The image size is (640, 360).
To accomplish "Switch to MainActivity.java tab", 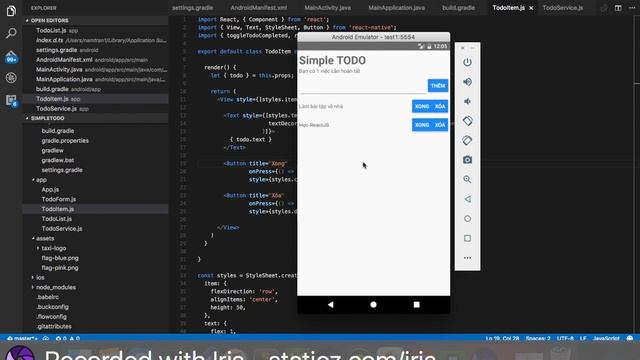I will tap(327, 8).
